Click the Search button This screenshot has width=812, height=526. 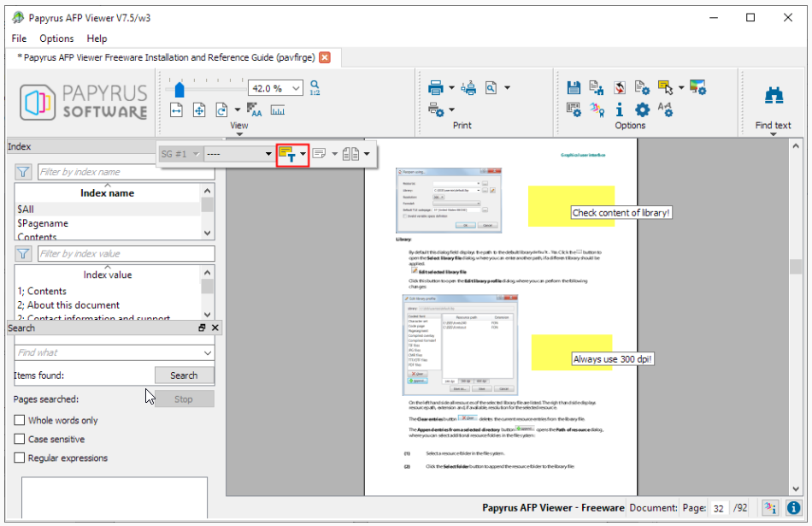pos(184,375)
